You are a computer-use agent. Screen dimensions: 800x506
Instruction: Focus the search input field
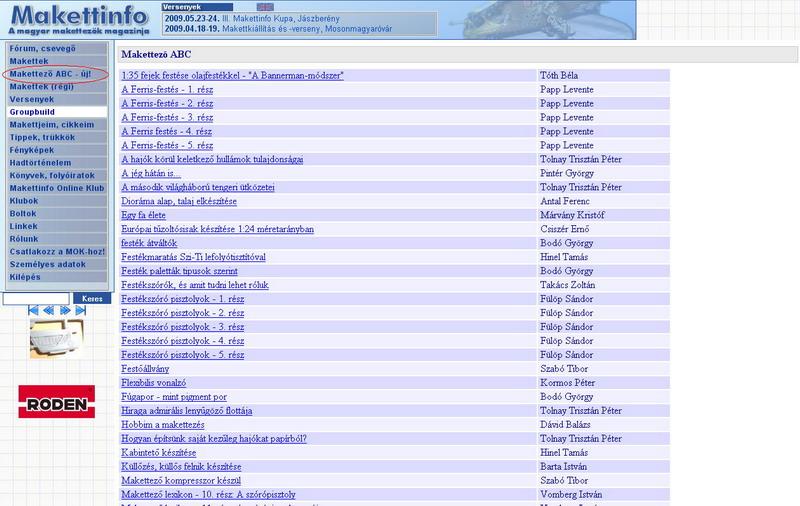tap(36, 298)
